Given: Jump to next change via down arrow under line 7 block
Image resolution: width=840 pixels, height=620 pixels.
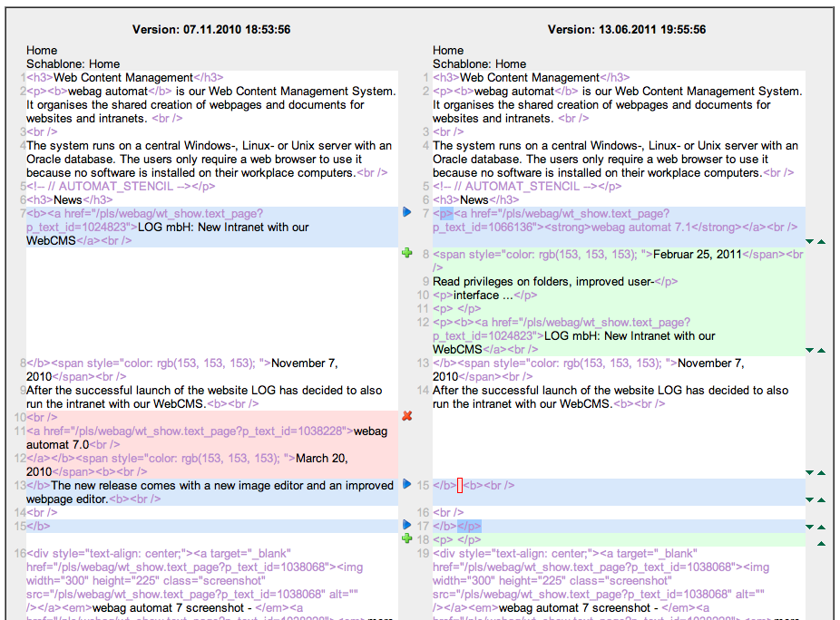Looking at the screenshot, I should click(810, 242).
